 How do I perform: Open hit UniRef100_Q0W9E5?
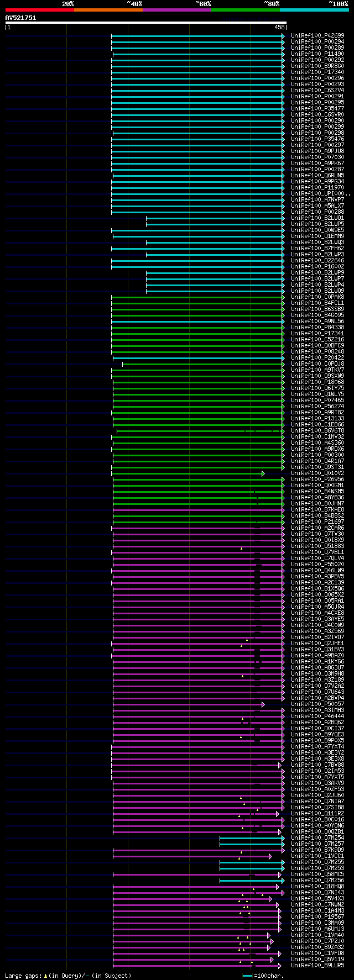(x=317, y=230)
